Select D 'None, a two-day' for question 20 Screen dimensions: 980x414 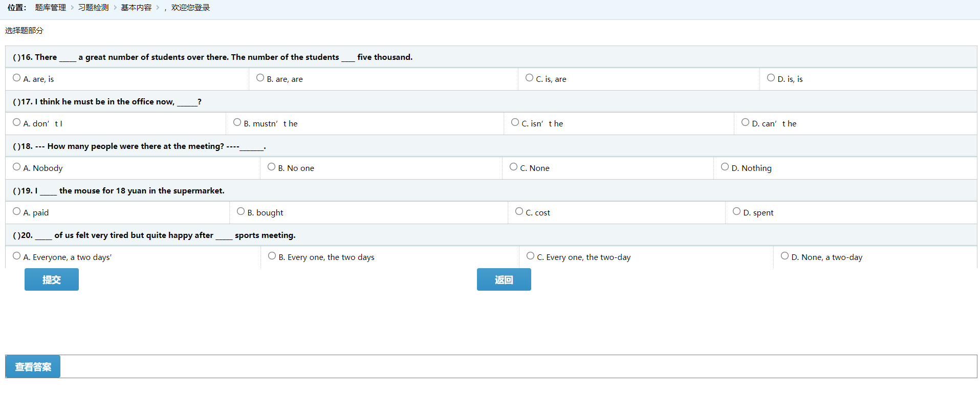click(785, 256)
